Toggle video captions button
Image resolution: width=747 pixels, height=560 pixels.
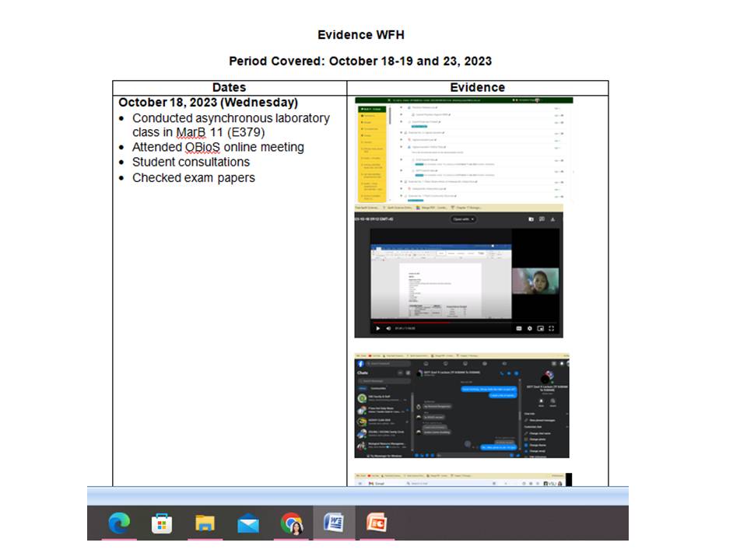519,329
